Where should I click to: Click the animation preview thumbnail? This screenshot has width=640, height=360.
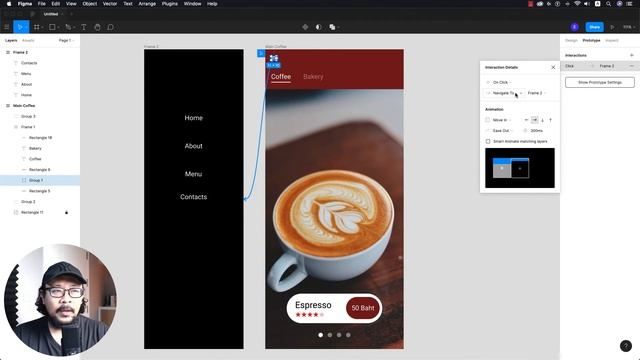(x=520, y=168)
